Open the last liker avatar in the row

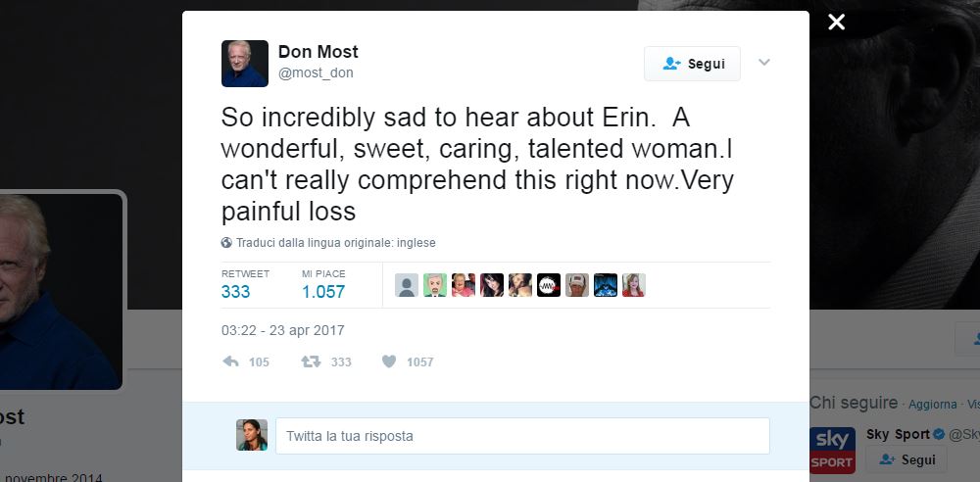click(x=633, y=285)
